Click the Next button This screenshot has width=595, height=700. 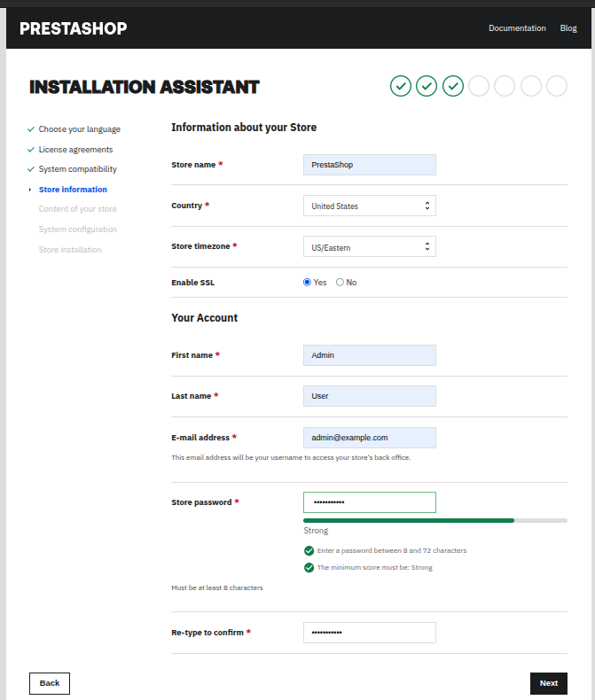pos(548,683)
